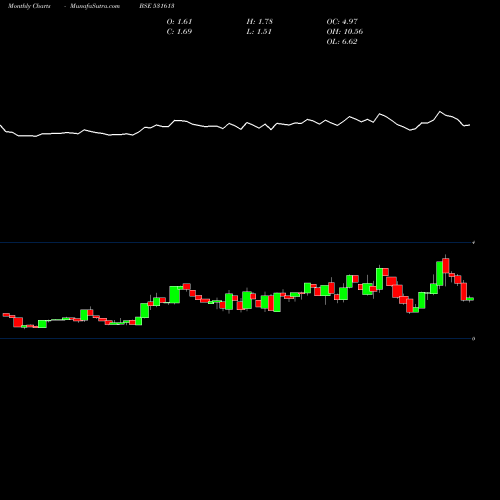Click the 'OL: 6.62' value
500x500 pixels.
point(342,42)
